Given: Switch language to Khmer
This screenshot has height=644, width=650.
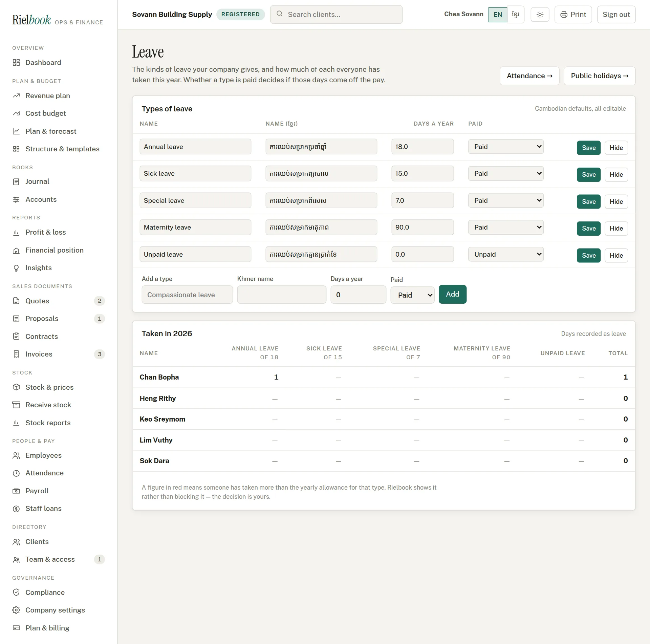Looking at the screenshot, I should (516, 15).
